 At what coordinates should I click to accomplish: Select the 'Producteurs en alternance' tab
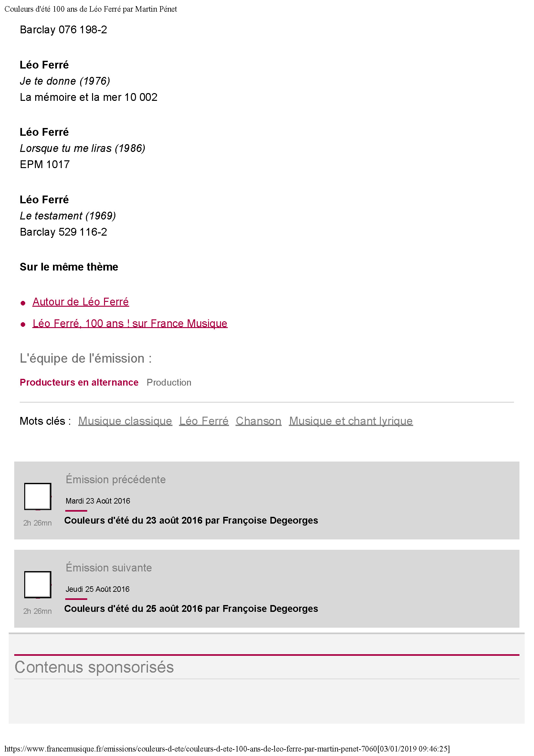point(79,382)
